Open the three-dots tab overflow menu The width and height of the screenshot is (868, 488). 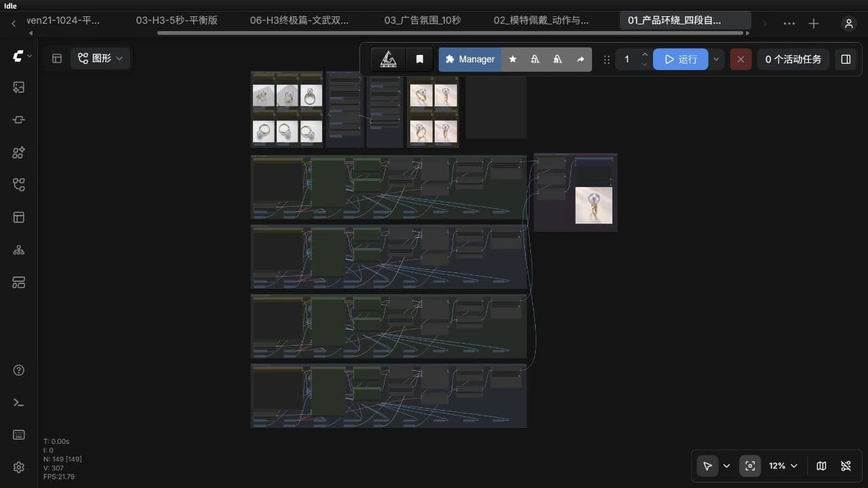pos(789,24)
